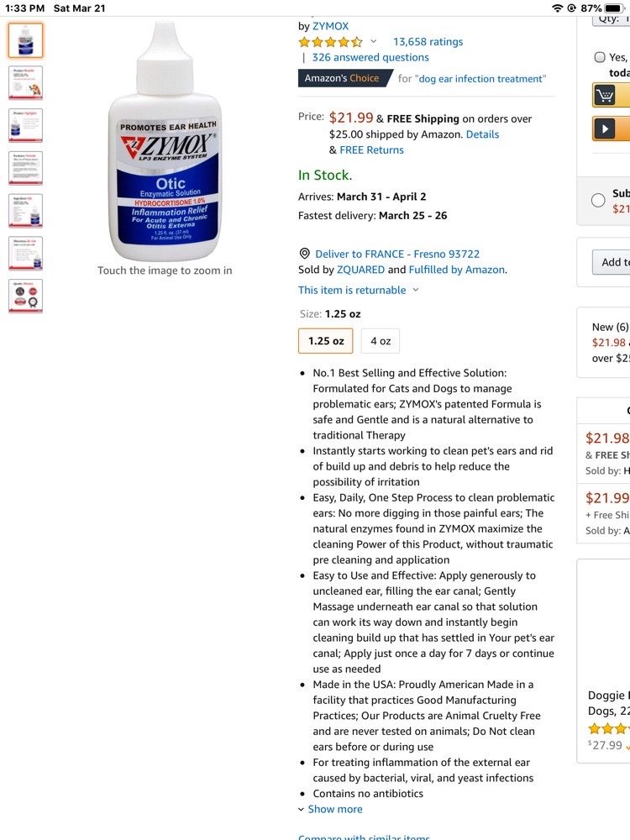
Task: Open 326 answered questions link
Action: coord(370,57)
